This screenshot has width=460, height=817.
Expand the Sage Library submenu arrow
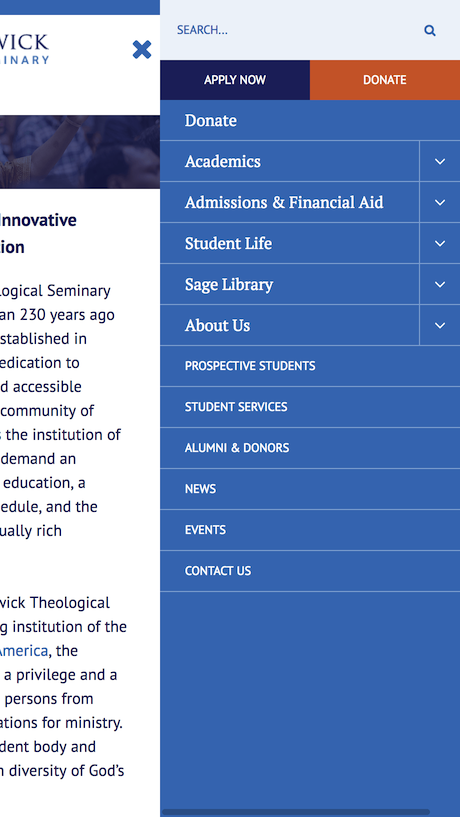click(440, 284)
